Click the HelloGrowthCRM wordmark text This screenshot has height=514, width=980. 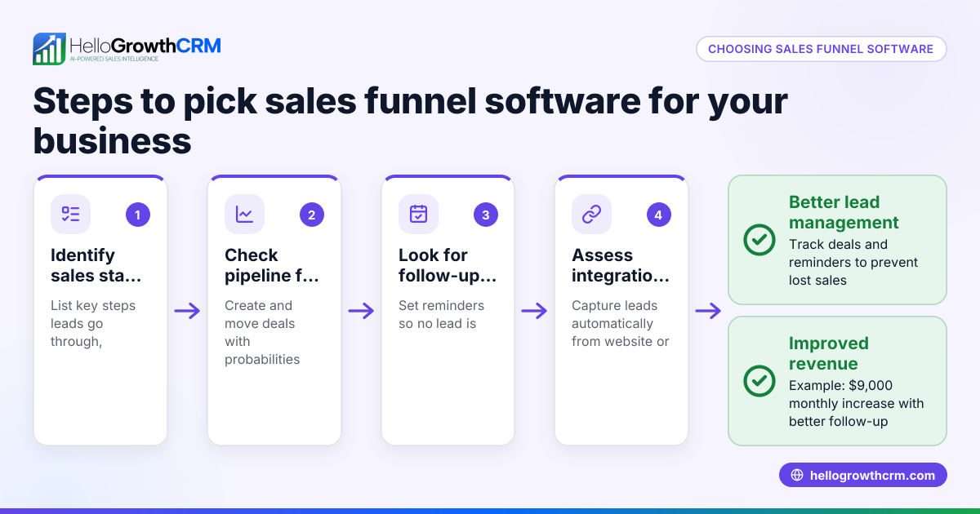click(145, 45)
